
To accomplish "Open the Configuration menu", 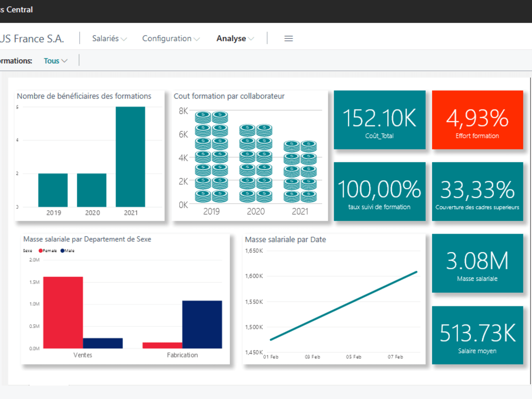I will pyautogui.click(x=171, y=39).
